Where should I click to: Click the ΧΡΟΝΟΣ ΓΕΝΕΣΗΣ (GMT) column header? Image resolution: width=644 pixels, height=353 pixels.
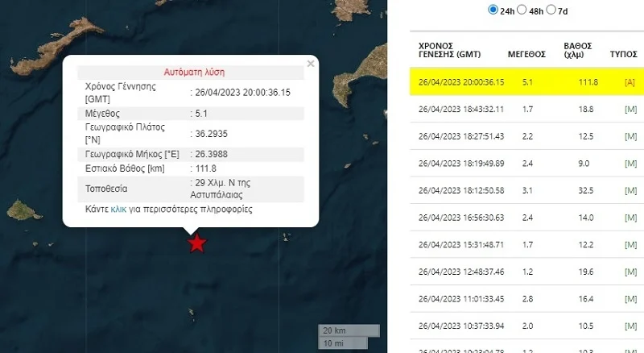pos(448,50)
